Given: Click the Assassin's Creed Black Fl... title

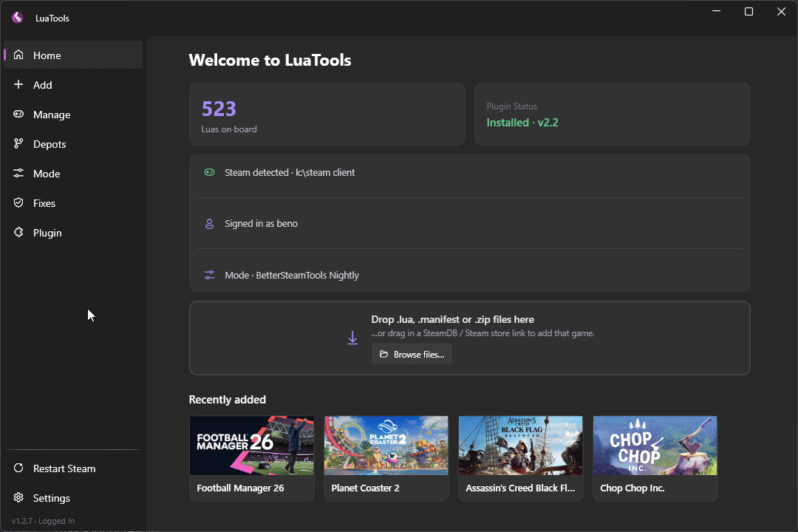Looking at the screenshot, I should [x=520, y=488].
